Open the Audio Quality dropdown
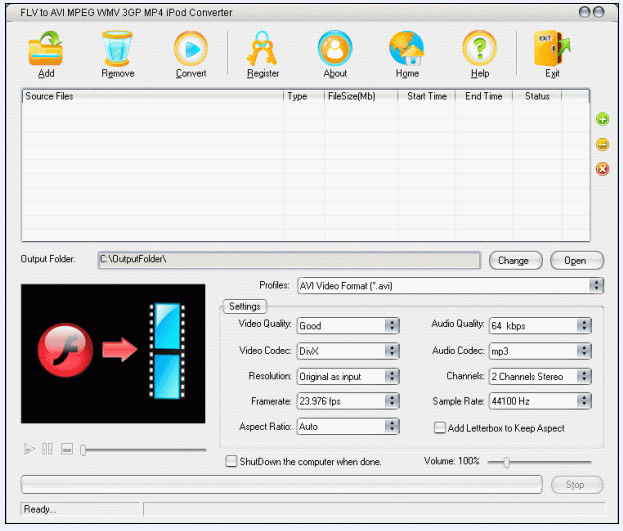 click(540, 326)
